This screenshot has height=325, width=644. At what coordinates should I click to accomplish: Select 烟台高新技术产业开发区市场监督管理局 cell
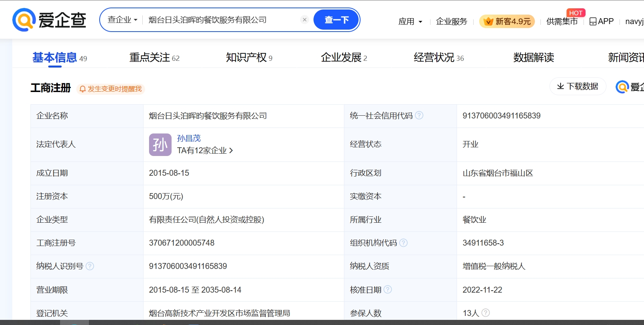[219, 313]
